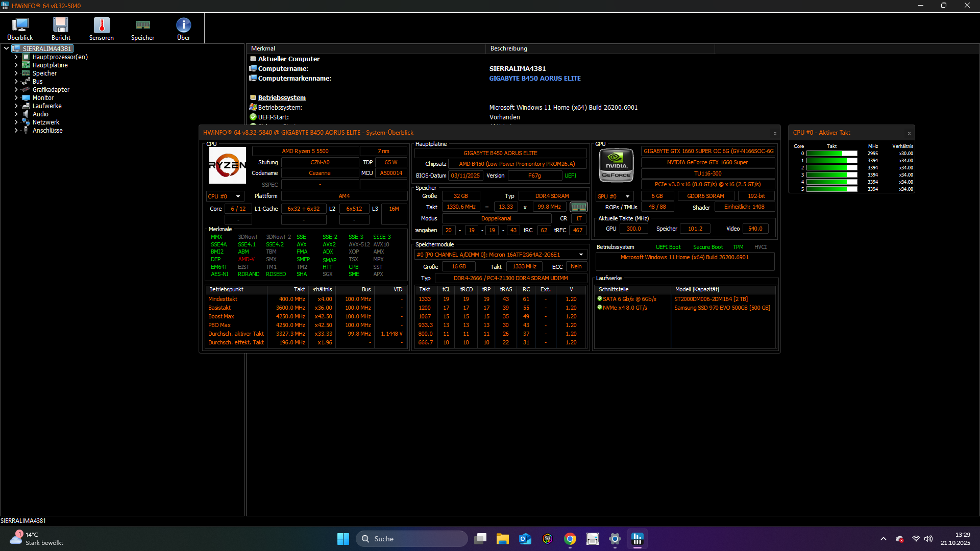Close the CPU #0 Aktiver Takt window
980x551 pixels.
click(909, 133)
